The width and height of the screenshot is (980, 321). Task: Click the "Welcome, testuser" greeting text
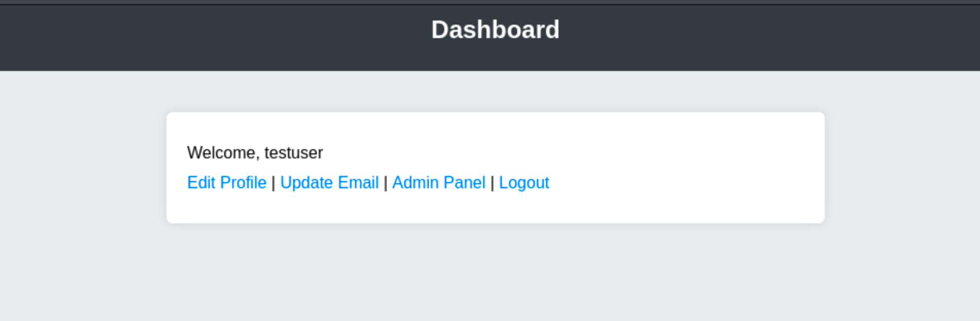pyautogui.click(x=255, y=153)
